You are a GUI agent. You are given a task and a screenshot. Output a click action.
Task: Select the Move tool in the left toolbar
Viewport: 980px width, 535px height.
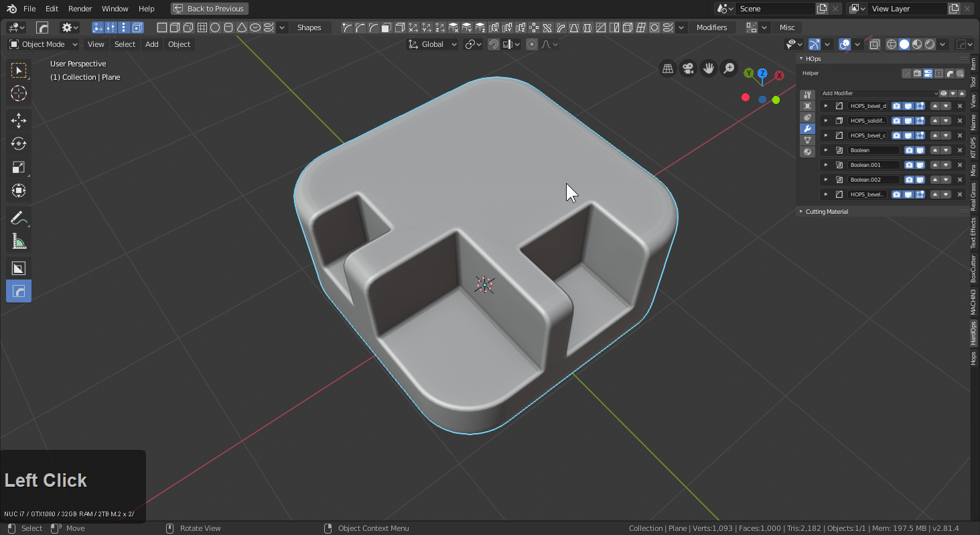tap(19, 121)
